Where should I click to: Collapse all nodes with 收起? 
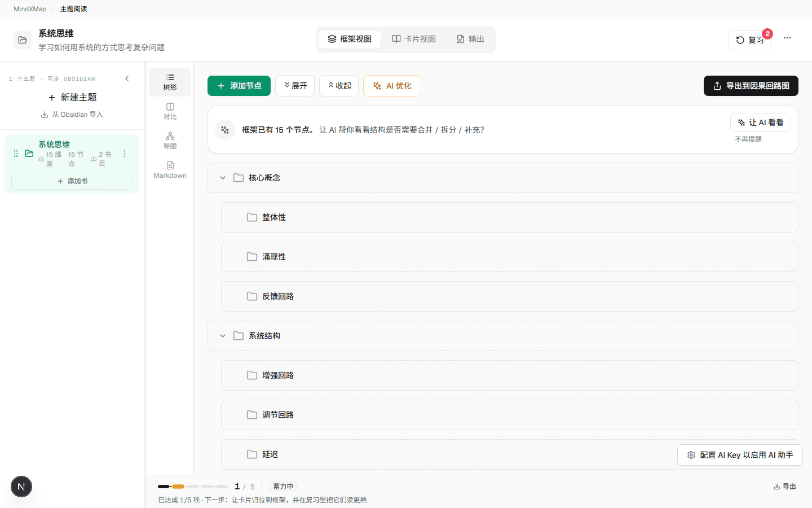pyautogui.click(x=339, y=86)
